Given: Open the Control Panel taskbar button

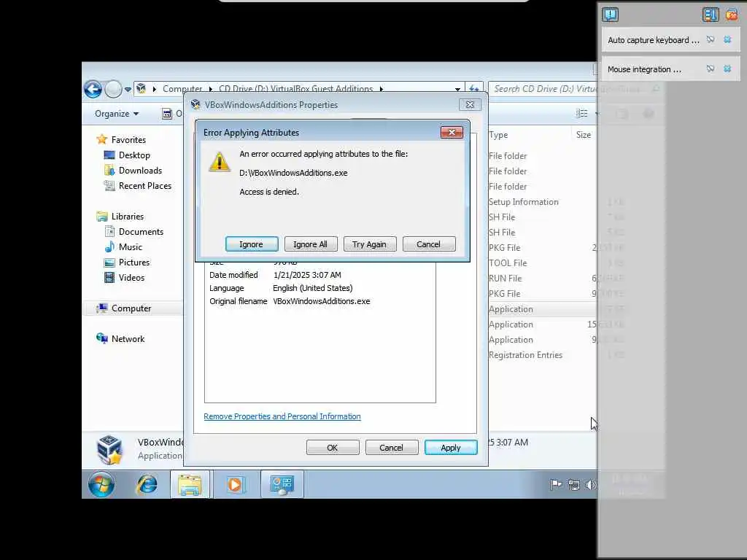Looking at the screenshot, I should (x=282, y=485).
